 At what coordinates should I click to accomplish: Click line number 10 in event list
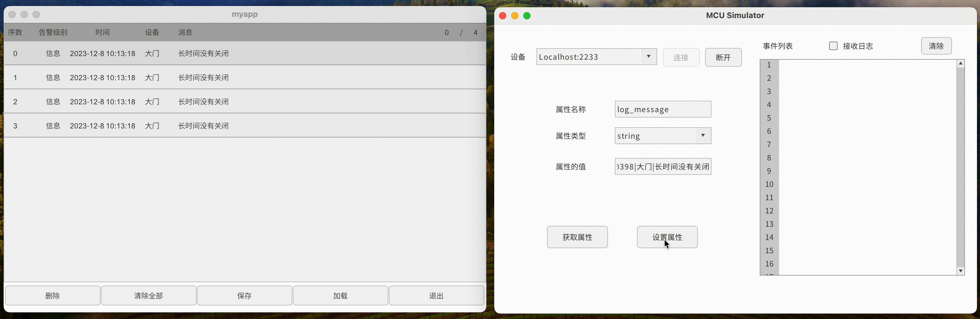(769, 185)
